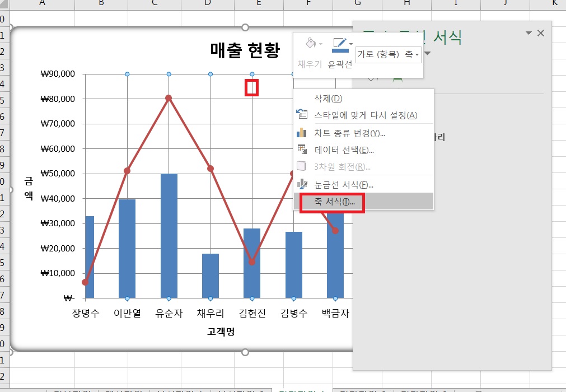
Task: Click the 금액 vertical axis title
Action: pos(29,188)
